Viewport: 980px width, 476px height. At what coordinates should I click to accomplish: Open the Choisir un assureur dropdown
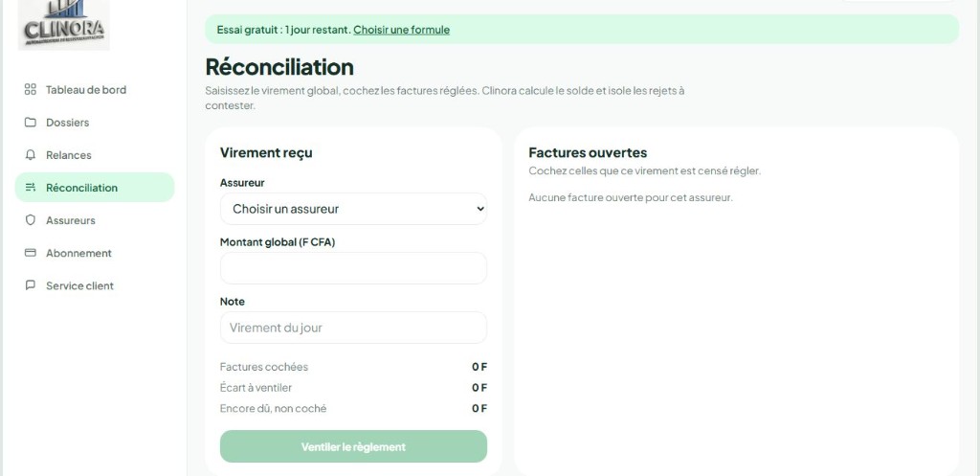pos(353,209)
